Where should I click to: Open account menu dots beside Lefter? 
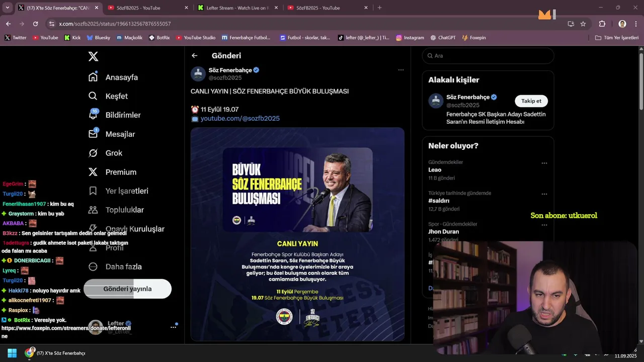pos(173,327)
